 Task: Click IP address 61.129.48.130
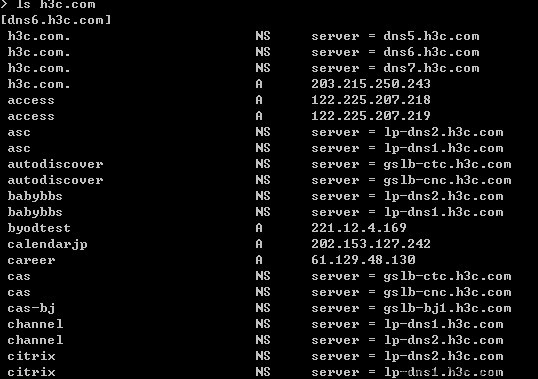363,260
